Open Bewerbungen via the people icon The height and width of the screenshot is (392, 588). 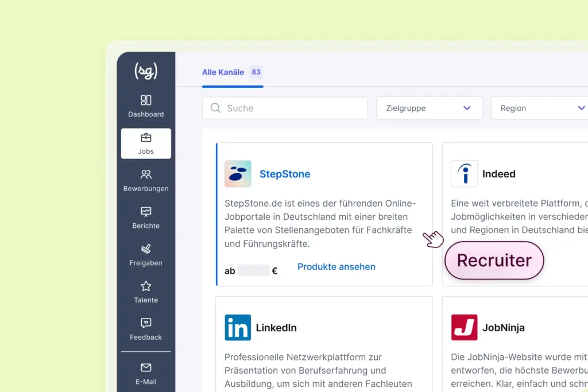145,181
